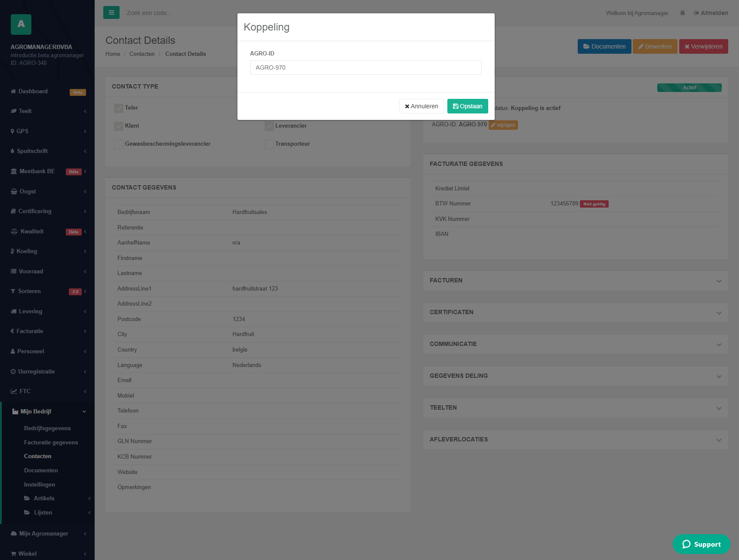Toggle the Transporteur checkbox

tap(269, 144)
